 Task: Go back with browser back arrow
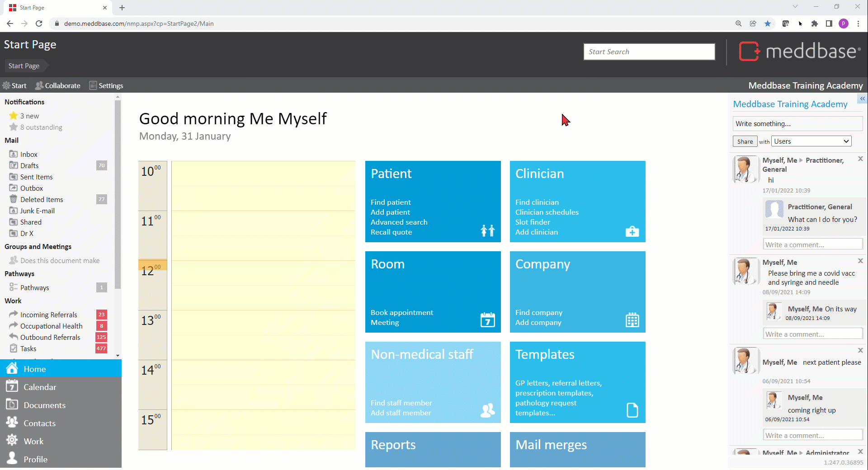(x=10, y=23)
